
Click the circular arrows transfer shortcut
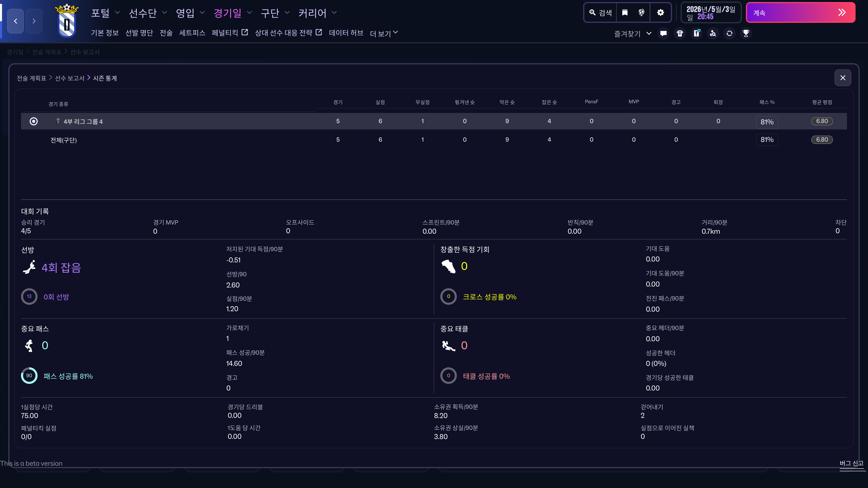(x=729, y=33)
